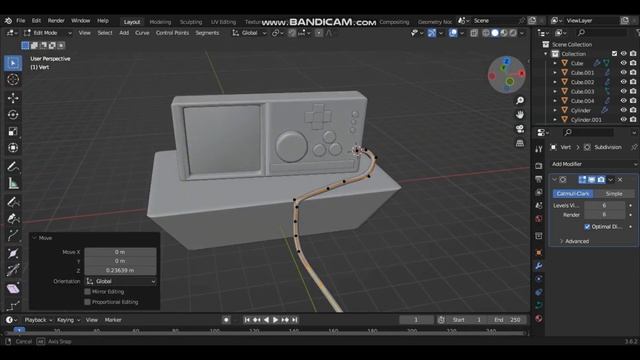Open the Playback dropdown in timeline
Screen dimensions: 640x360
pyautogui.click(x=38, y=320)
